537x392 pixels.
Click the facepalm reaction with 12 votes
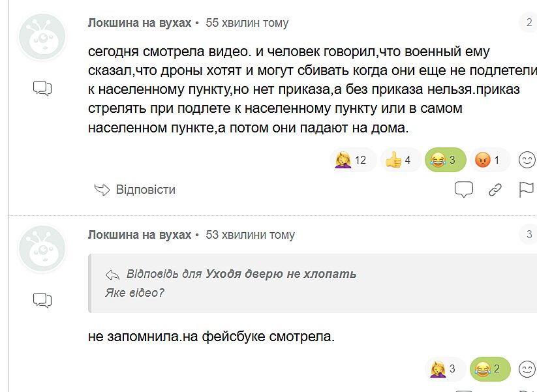tap(353, 160)
